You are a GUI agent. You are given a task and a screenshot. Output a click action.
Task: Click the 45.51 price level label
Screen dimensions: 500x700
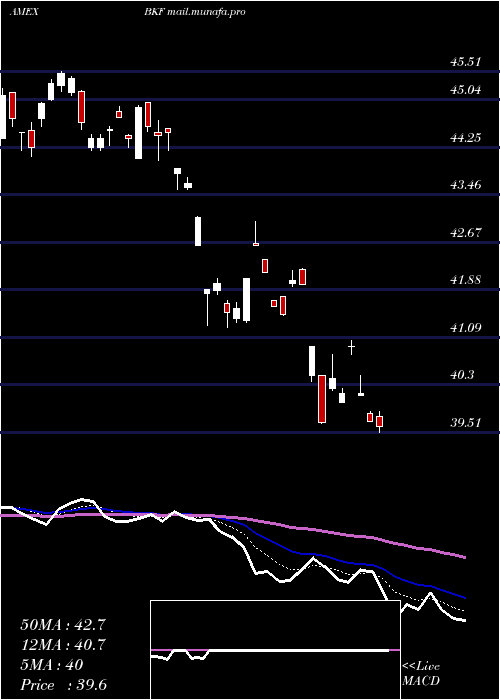466,62
